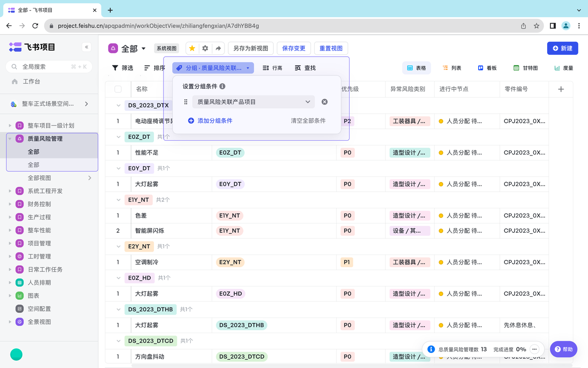This screenshot has height=368, width=588.
Task: Open the 帮助 help button
Action: point(564,349)
